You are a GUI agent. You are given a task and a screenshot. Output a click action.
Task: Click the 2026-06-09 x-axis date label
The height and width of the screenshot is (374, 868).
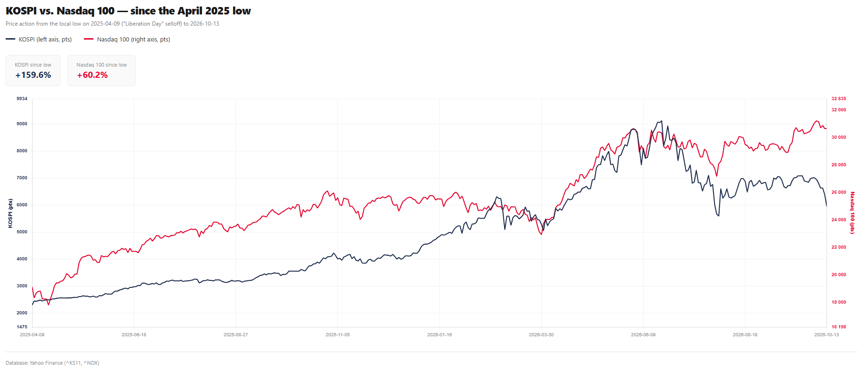tap(643, 335)
